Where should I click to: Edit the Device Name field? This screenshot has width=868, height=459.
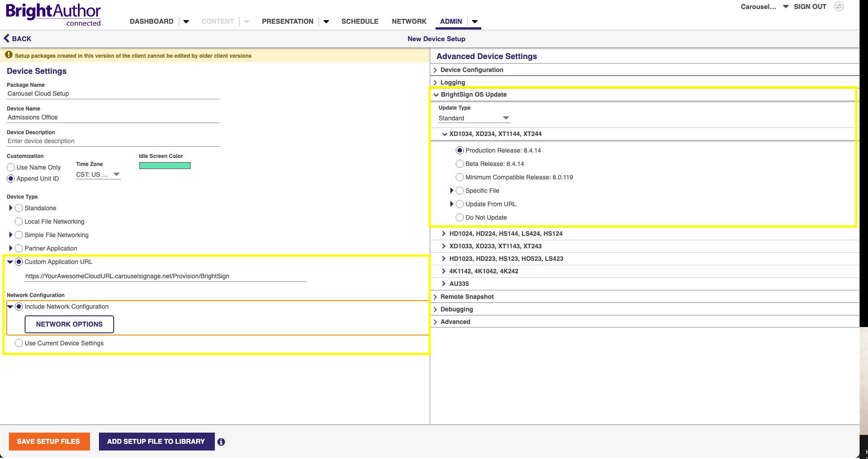pyautogui.click(x=113, y=117)
